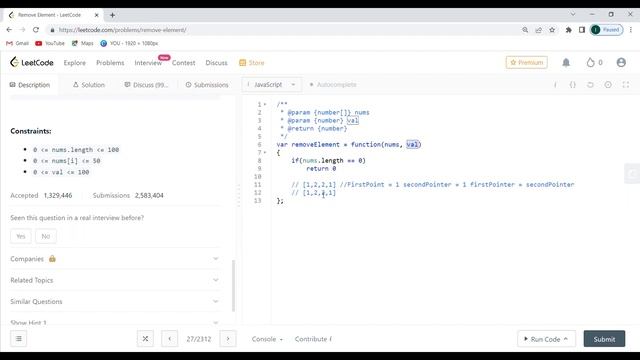
Task: Open the Contest menu
Action: [183, 63]
